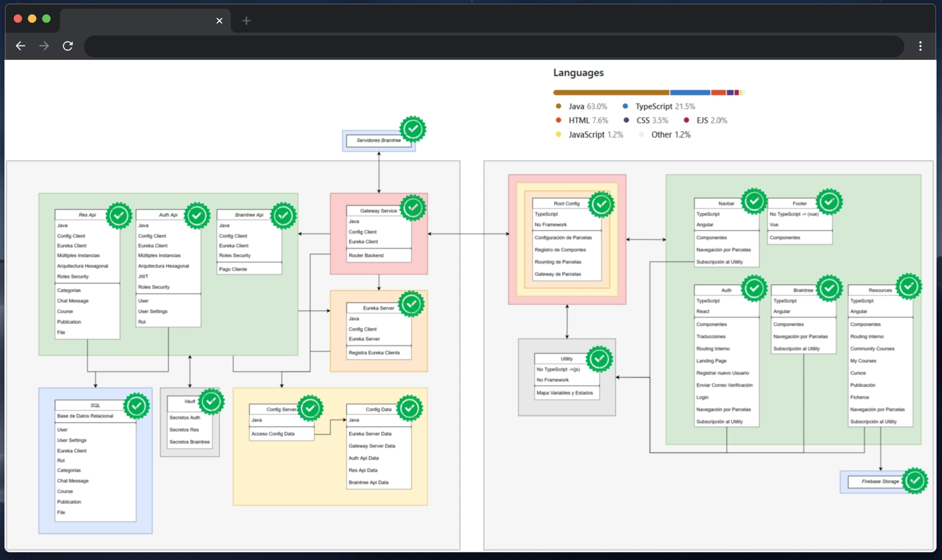Select the Java 63.0% language entry

click(x=581, y=106)
